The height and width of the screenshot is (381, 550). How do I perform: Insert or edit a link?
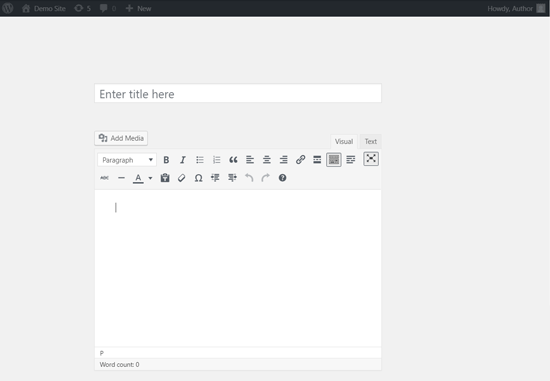pyautogui.click(x=300, y=160)
